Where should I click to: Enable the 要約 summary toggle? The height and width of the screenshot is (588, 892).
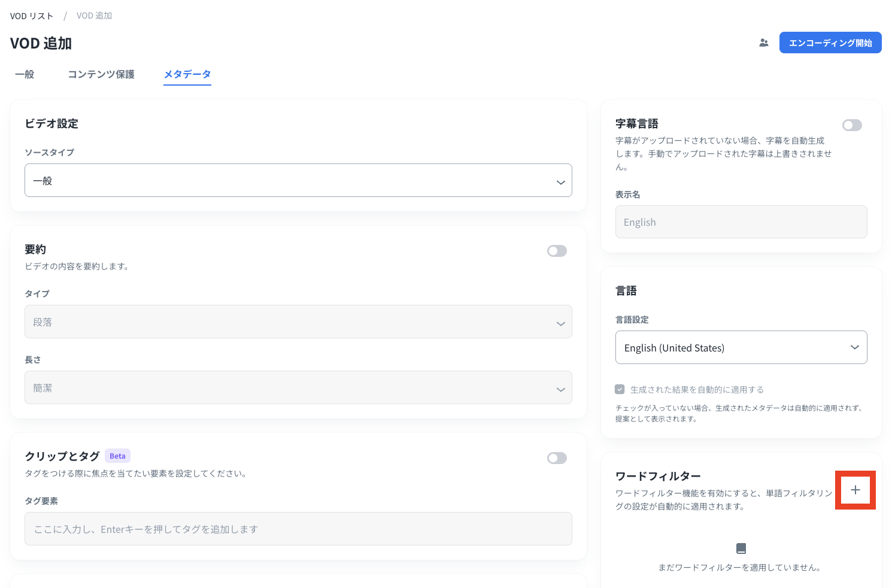coord(557,251)
